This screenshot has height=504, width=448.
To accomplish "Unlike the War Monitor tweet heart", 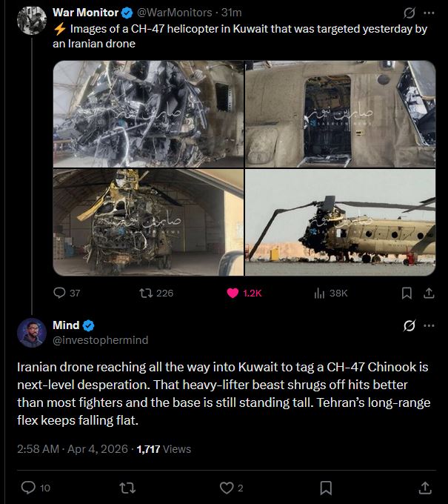I will [x=233, y=293].
